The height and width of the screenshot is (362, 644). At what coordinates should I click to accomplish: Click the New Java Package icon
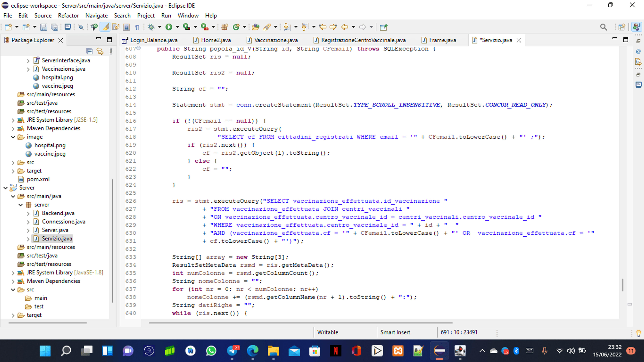pos(225,27)
